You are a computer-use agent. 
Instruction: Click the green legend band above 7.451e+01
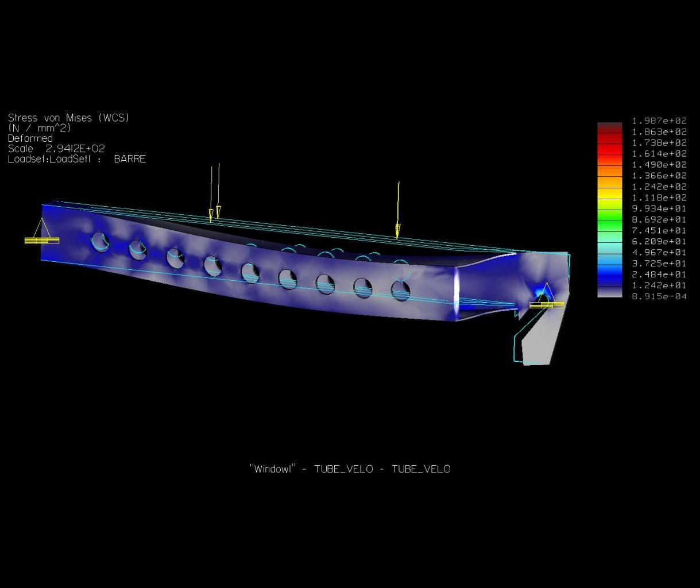pyautogui.click(x=610, y=226)
